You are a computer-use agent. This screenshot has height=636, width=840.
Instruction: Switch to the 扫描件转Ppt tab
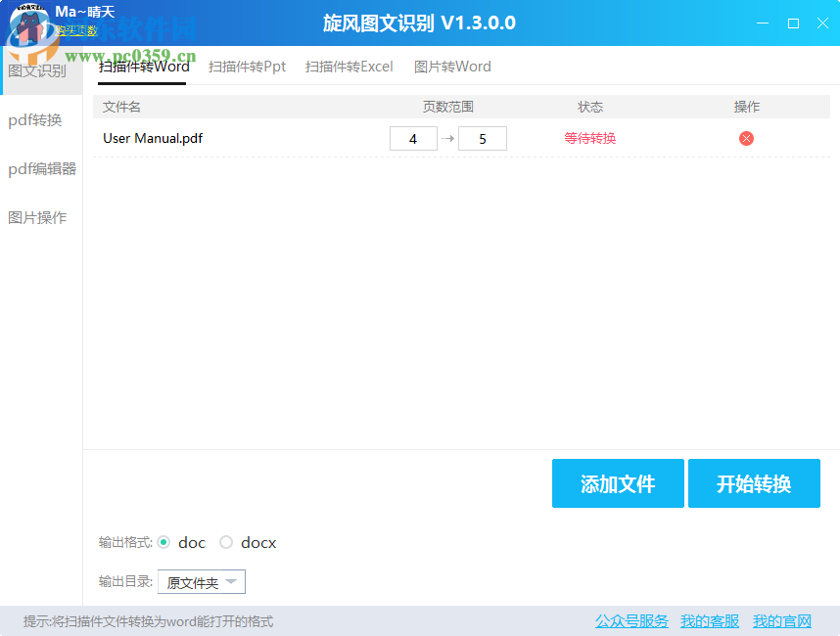tap(246, 67)
